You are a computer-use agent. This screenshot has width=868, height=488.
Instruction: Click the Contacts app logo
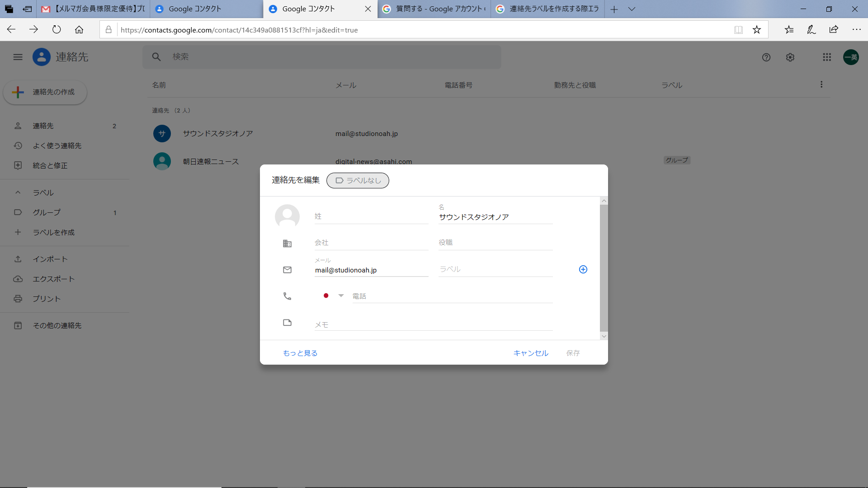tap(41, 57)
